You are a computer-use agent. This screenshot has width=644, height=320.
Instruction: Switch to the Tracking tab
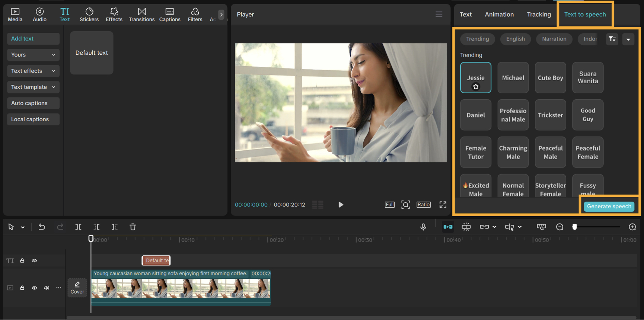(539, 15)
